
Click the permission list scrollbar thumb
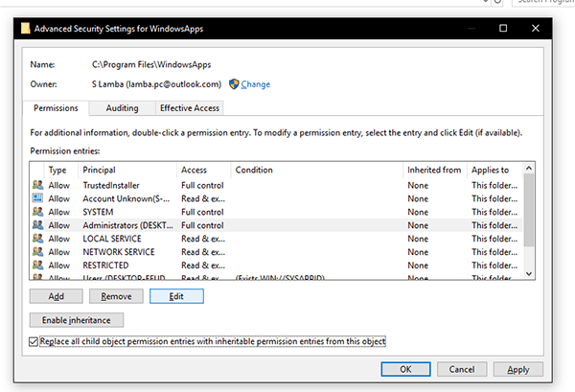click(529, 210)
